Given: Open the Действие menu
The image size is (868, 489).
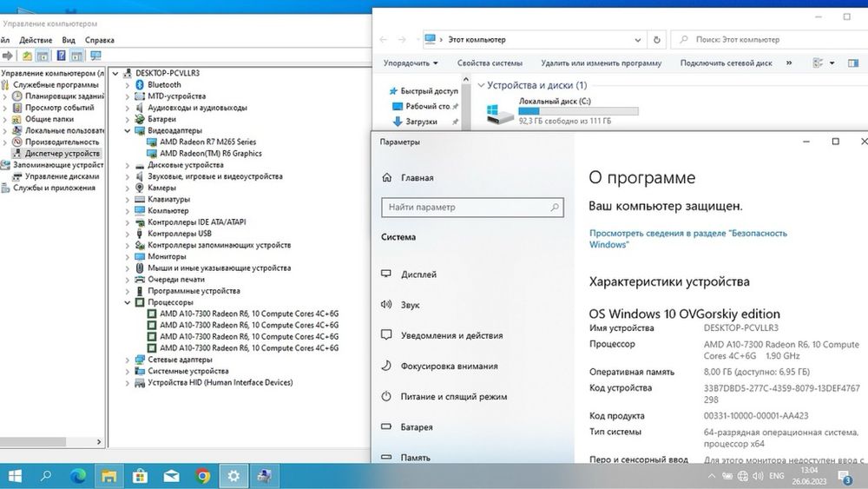Looking at the screenshot, I should click(36, 40).
